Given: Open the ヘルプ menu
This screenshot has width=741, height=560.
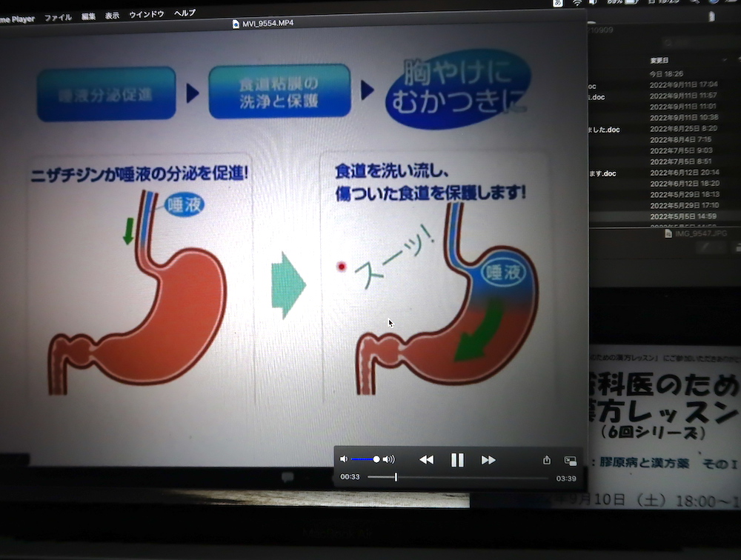Looking at the screenshot, I should [x=185, y=13].
